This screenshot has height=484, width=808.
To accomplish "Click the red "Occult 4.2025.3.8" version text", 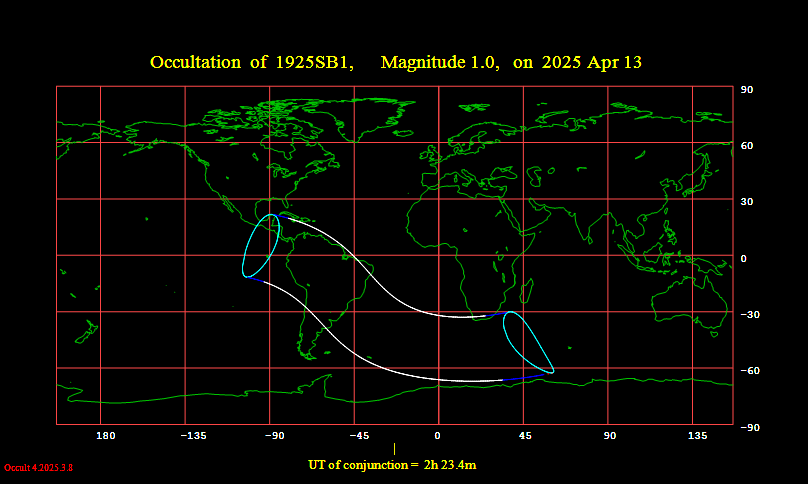I will coord(39,467).
